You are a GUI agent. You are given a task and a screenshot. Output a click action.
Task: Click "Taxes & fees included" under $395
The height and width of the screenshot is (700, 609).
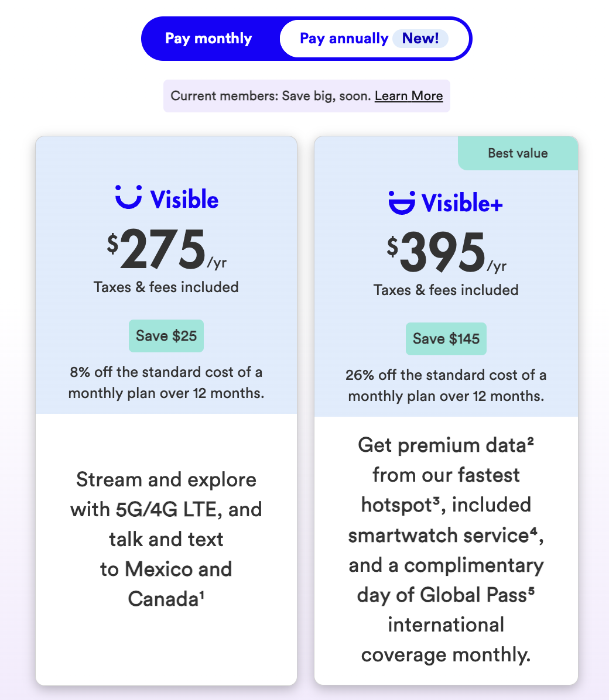(x=446, y=290)
